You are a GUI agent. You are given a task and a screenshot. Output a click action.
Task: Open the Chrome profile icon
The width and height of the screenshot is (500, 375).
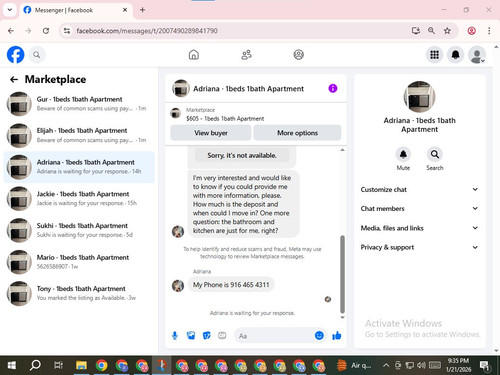click(471, 31)
